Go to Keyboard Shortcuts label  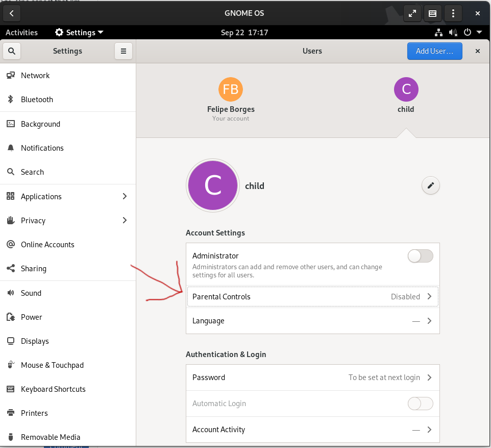[53, 389]
